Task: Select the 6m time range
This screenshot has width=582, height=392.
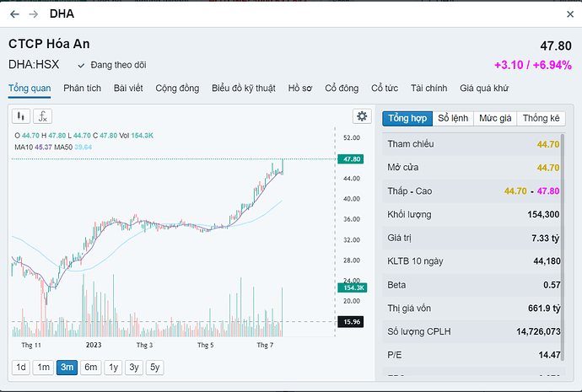Action: 90,367
